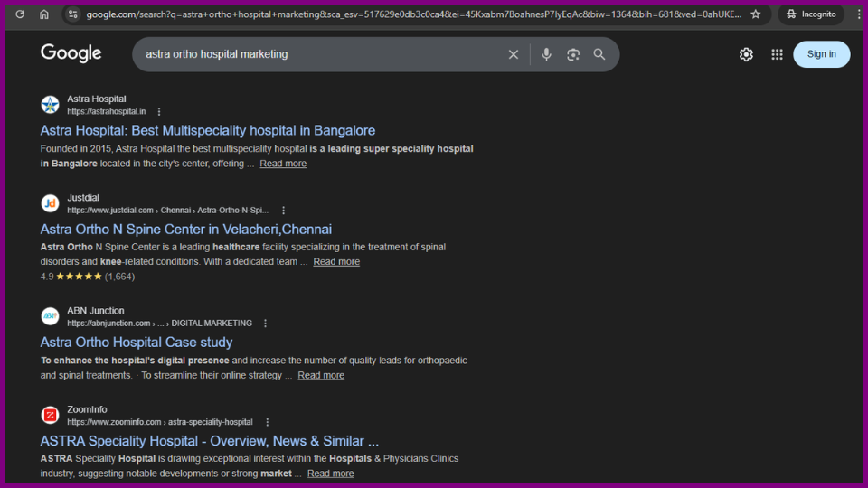The width and height of the screenshot is (868, 488).
Task: Click the justdial.com Chennai breadcrumb URL
Action: 168,211
